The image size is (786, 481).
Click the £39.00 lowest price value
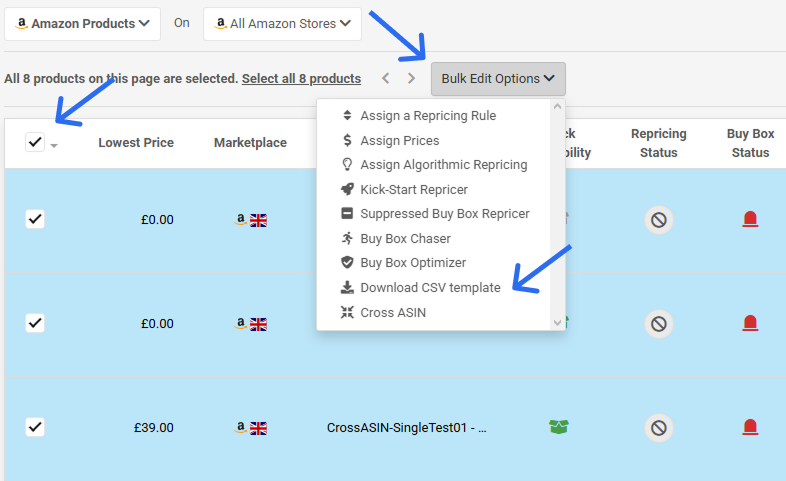point(153,427)
